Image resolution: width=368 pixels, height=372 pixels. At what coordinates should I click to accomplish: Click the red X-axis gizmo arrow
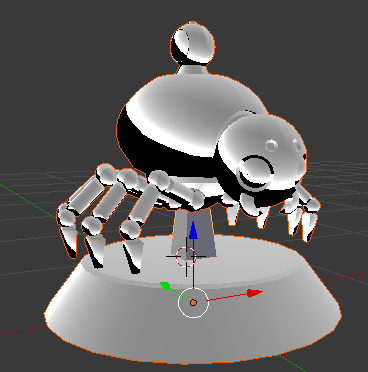255,293
